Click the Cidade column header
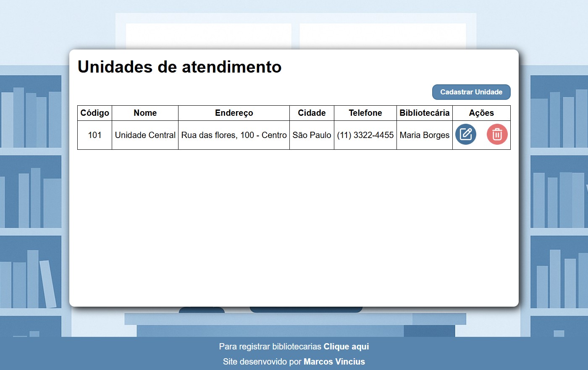This screenshot has width=588, height=370. pyautogui.click(x=312, y=113)
